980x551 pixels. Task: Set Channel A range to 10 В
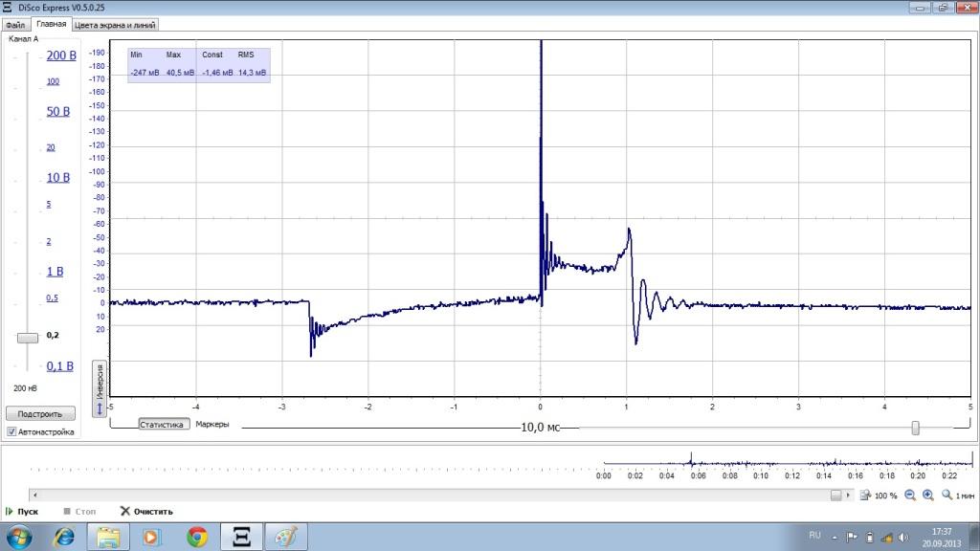pyautogui.click(x=58, y=178)
